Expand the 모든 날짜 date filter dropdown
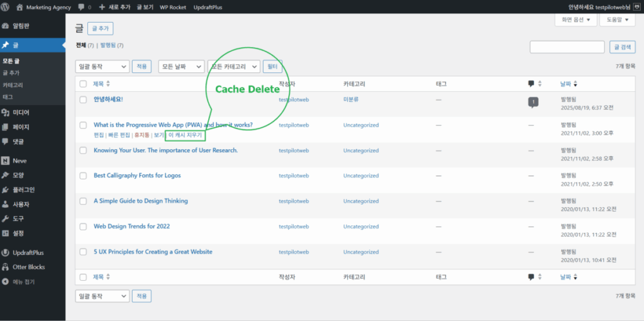Image resolution: width=644 pixels, height=321 pixels. [181, 66]
